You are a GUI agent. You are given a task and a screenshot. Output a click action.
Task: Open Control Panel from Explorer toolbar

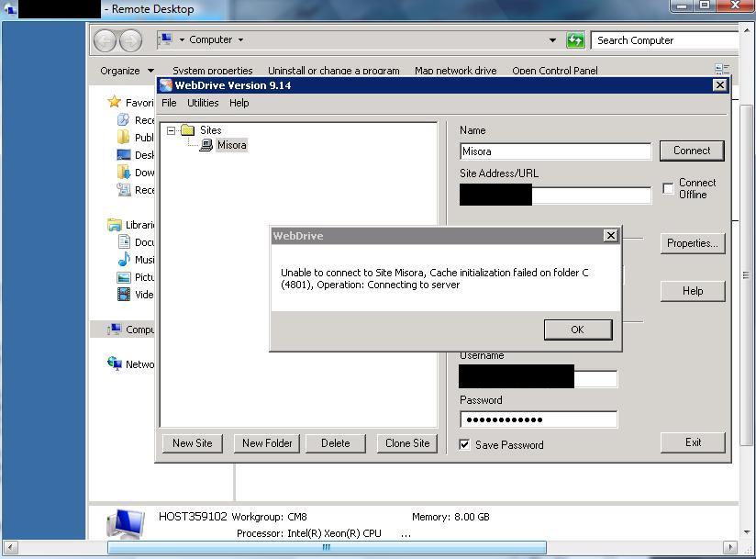[555, 71]
